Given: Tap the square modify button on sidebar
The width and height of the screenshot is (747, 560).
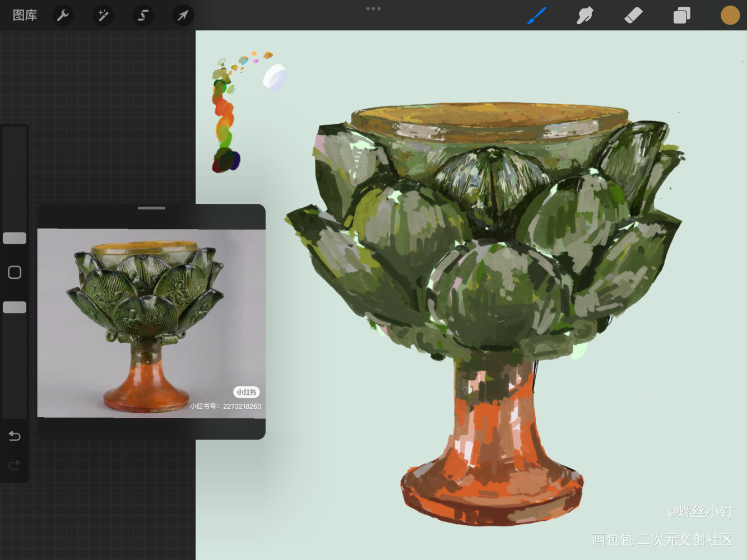Looking at the screenshot, I should point(15,273).
